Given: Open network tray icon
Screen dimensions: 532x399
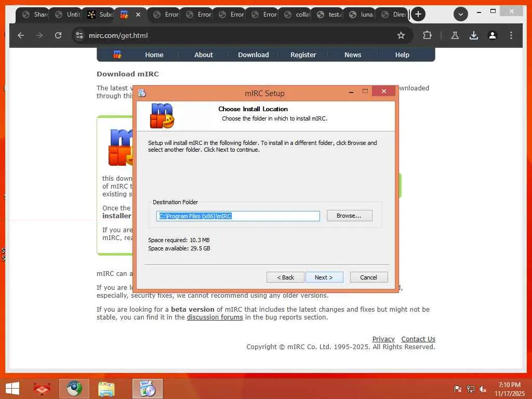Looking at the screenshot, I should pos(471,389).
